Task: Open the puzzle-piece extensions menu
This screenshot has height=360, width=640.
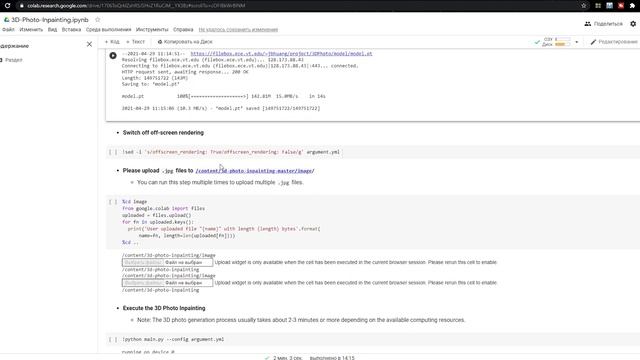Action: (x=632, y=6)
